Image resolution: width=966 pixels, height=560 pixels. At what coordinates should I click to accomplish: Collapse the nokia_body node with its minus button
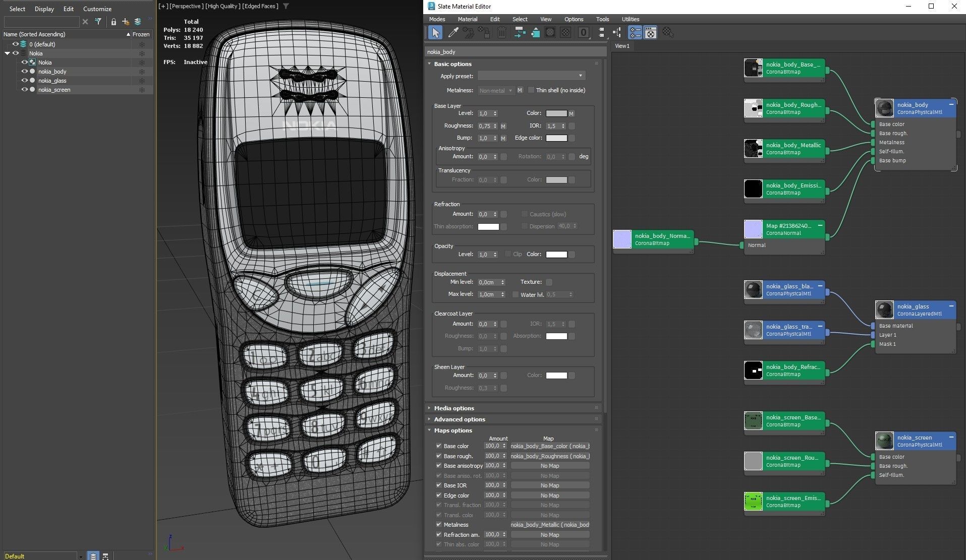(x=951, y=104)
